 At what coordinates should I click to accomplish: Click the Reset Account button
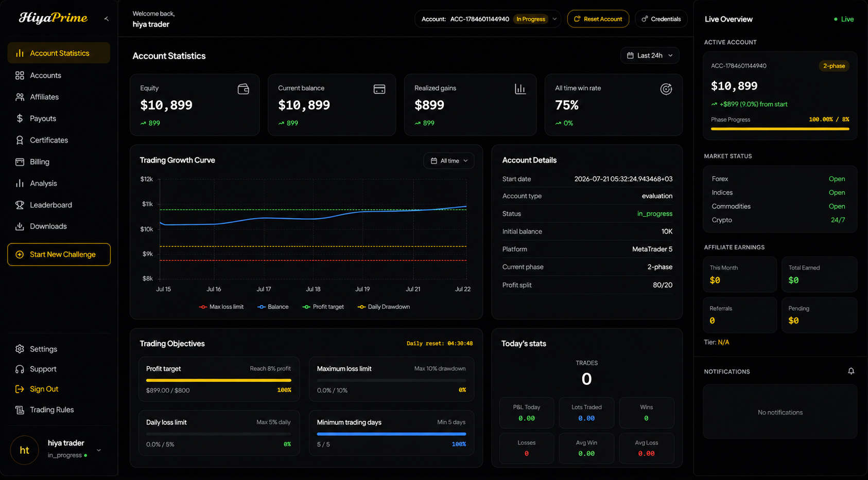[598, 19]
